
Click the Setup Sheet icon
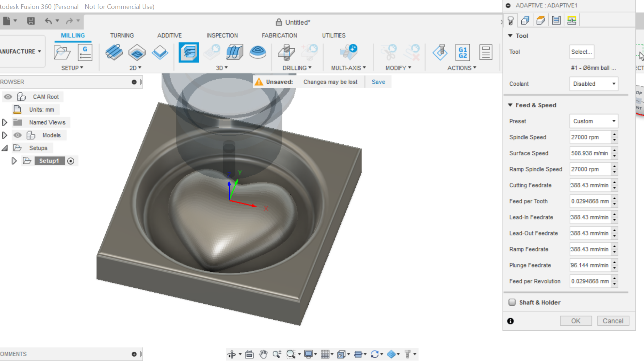point(485,53)
